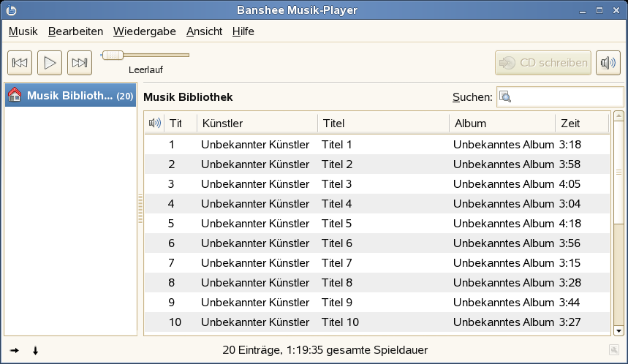Sort by the Album column header
Screen dimensions: 628x364
pyautogui.click(x=502, y=123)
